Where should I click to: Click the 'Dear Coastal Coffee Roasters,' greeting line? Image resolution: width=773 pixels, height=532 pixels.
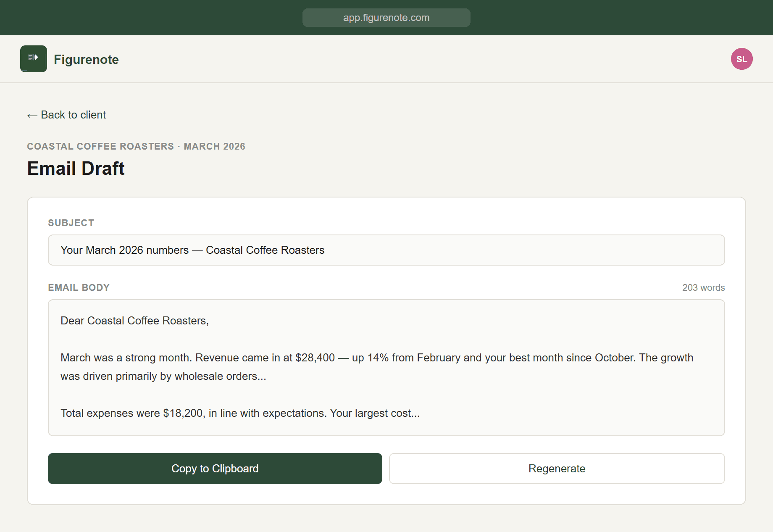134,321
